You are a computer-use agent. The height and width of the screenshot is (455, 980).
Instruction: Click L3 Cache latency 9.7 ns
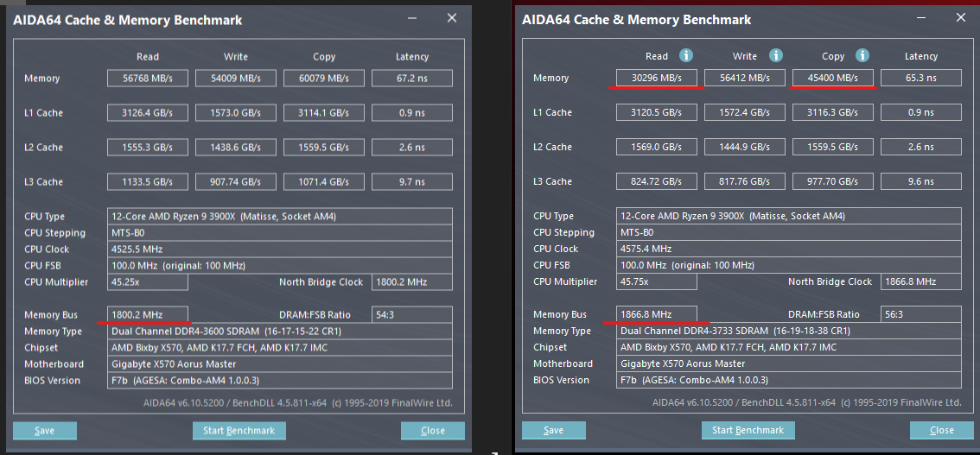click(x=412, y=181)
